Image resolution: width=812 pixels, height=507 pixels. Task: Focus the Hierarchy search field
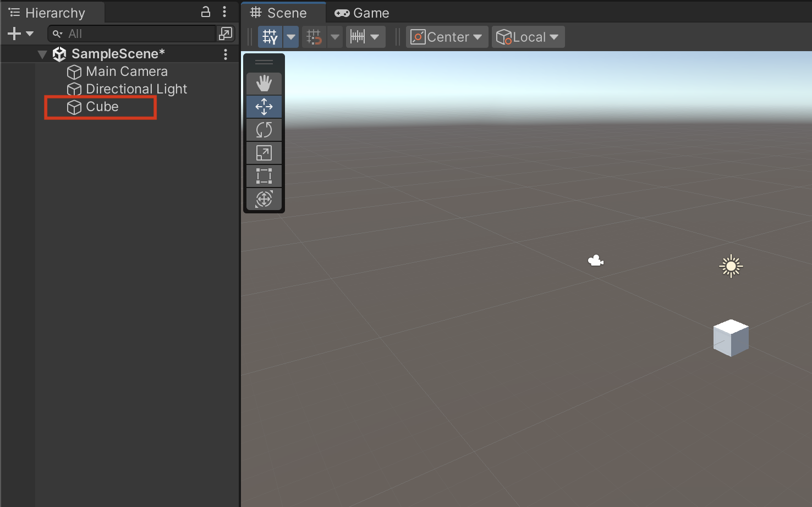point(132,34)
